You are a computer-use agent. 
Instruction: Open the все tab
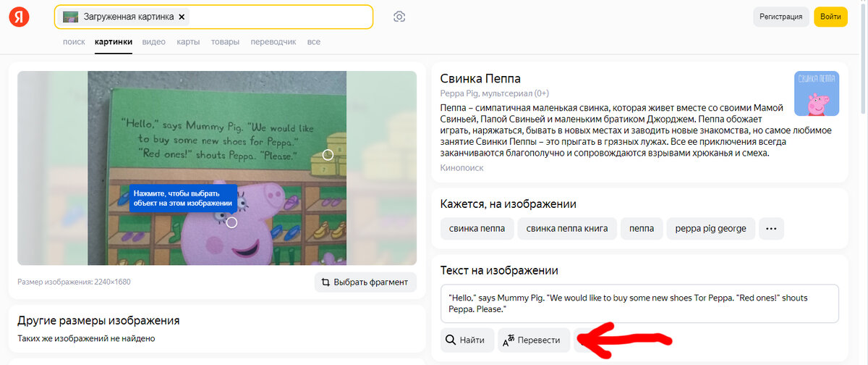point(313,42)
